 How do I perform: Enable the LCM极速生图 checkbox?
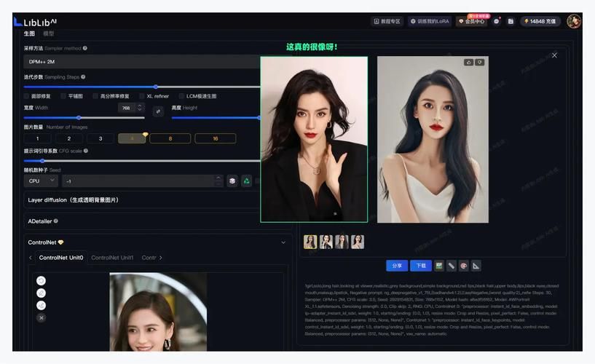tap(181, 96)
